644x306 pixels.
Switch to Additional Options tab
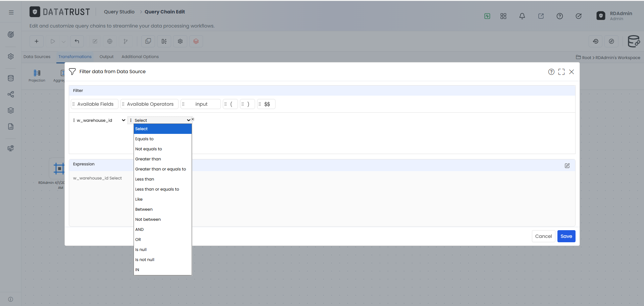click(x=140, y=57)
